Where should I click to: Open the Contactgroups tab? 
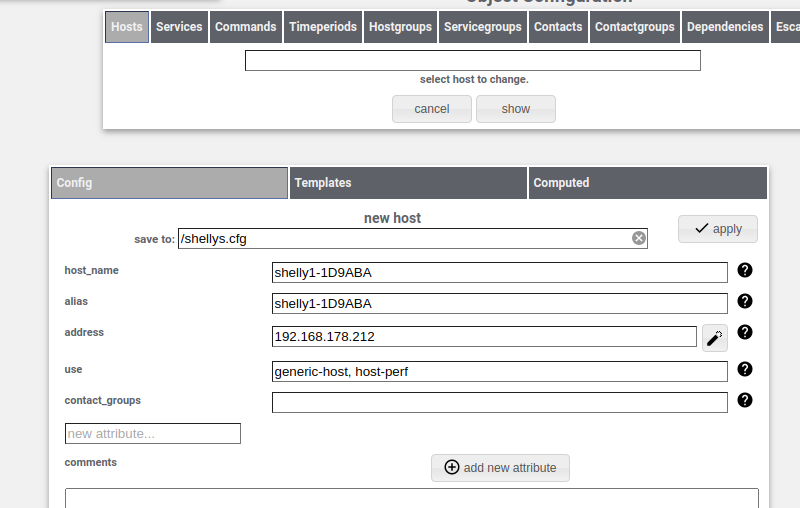[635, 27]
